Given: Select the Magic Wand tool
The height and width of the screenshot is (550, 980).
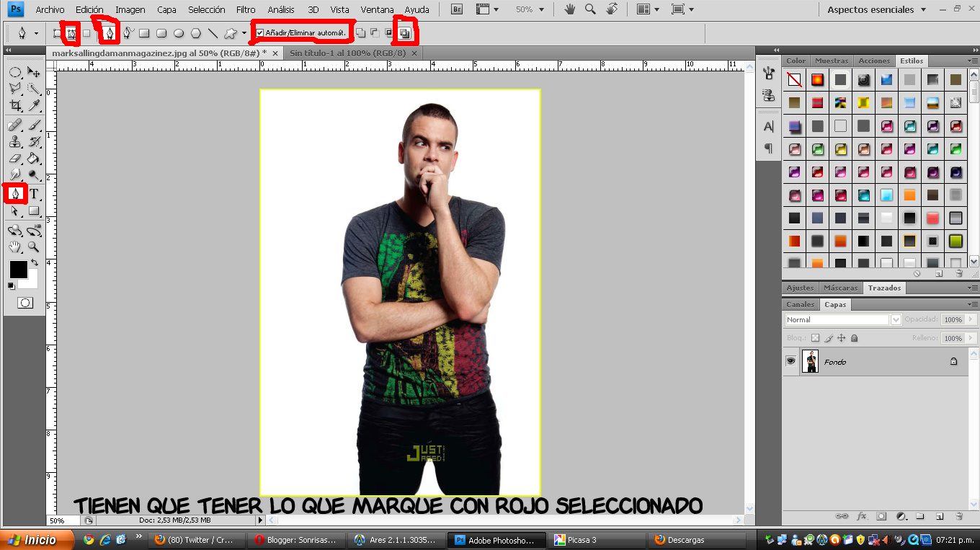Looking at the screenshot, I should (34, 89).
